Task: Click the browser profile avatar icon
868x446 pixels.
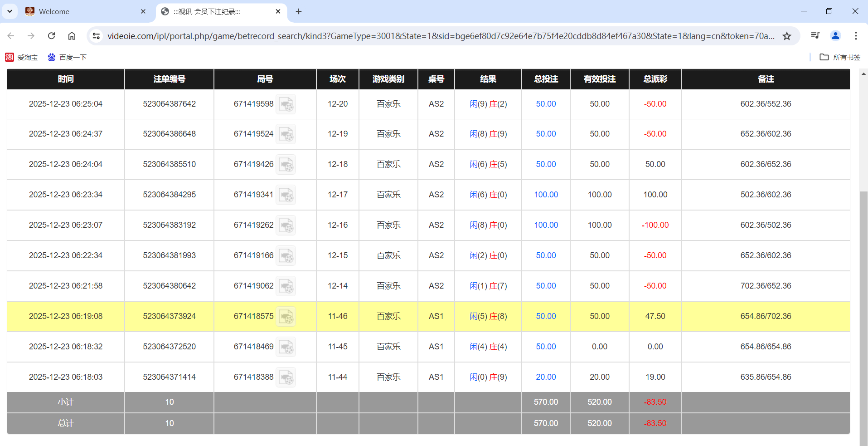Action: coord(835,35)
